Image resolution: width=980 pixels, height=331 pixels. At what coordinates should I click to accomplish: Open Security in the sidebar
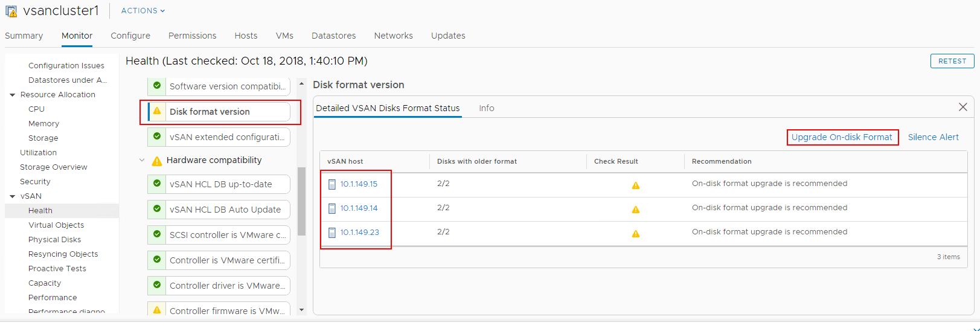[x=35, y=182]
